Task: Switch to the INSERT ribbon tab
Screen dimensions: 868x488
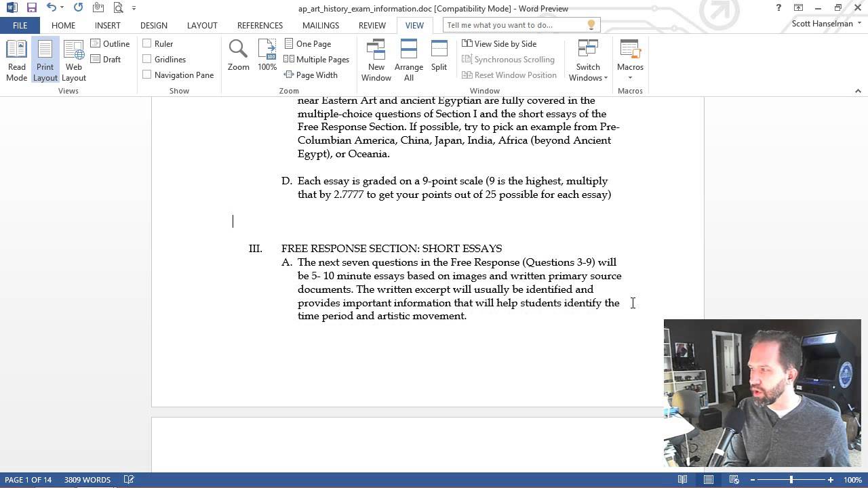Action: click(x=107, y=25)
